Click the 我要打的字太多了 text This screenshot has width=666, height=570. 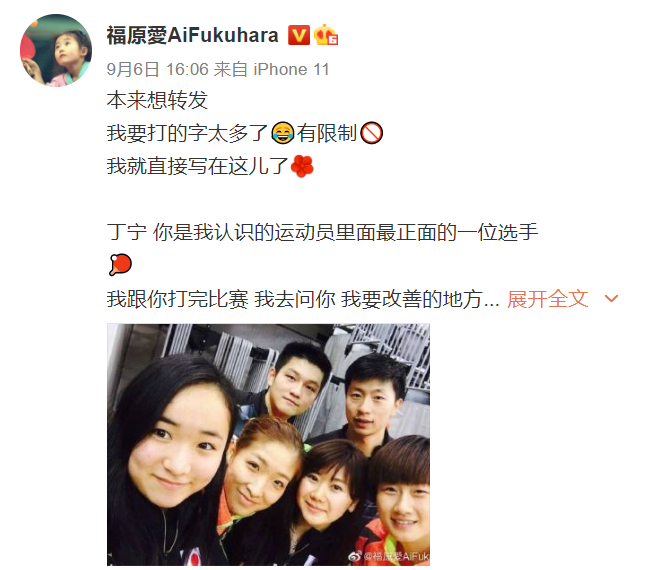point(187,133)
